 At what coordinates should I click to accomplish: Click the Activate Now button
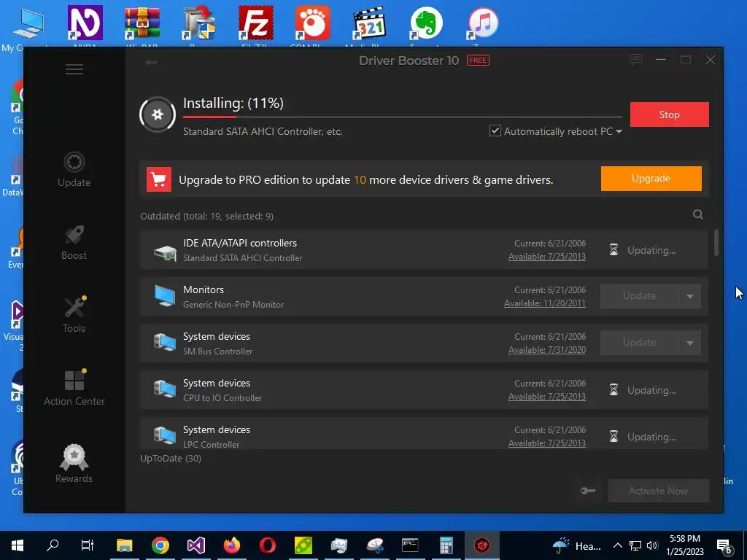tap(659, 491)
